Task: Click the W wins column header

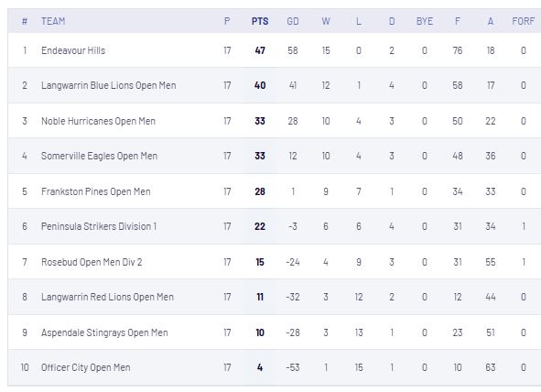Action: 326,21
